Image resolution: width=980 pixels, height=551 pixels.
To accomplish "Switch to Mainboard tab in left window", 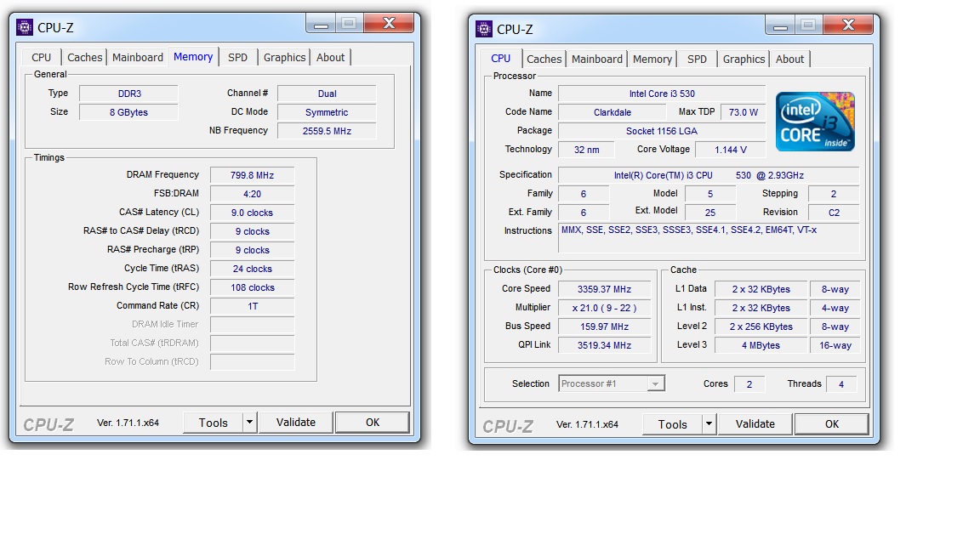I will 138,58.
